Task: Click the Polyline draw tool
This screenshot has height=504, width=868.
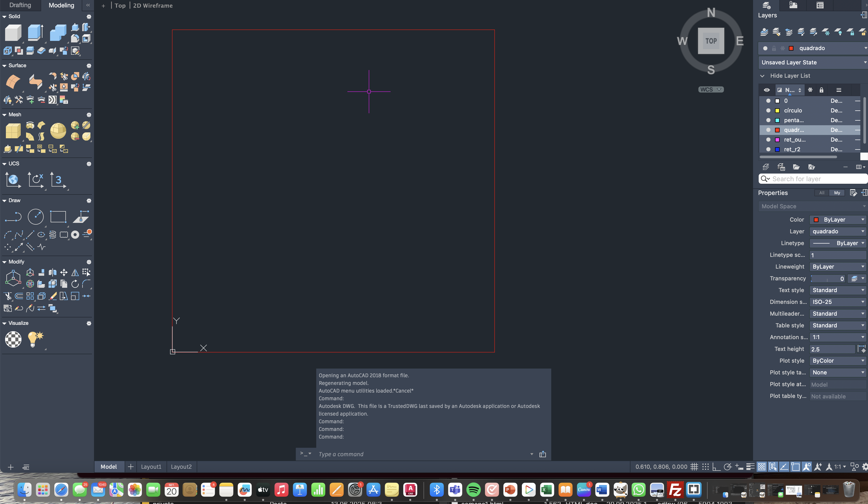Action: (x=13, y=217)
